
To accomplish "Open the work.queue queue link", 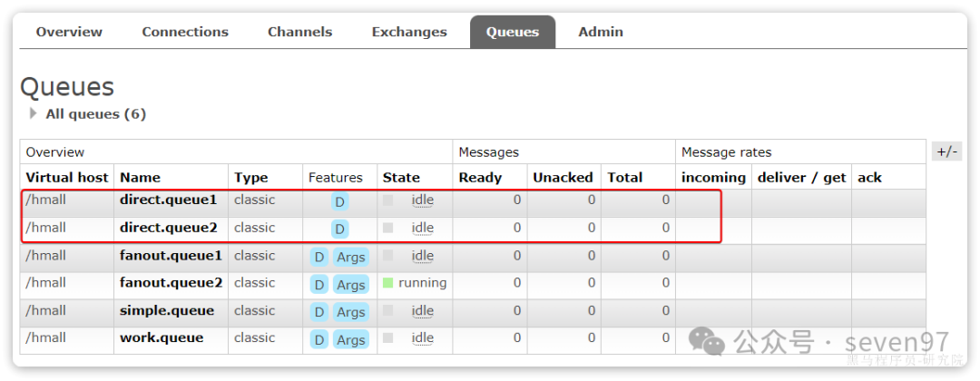I will point(162,337).
